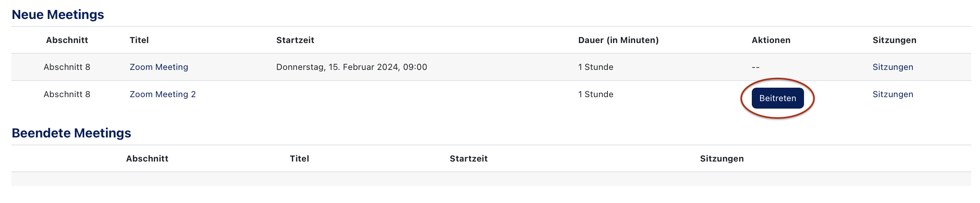Click the Beendete Meetings heading

[x=71, y=133]
